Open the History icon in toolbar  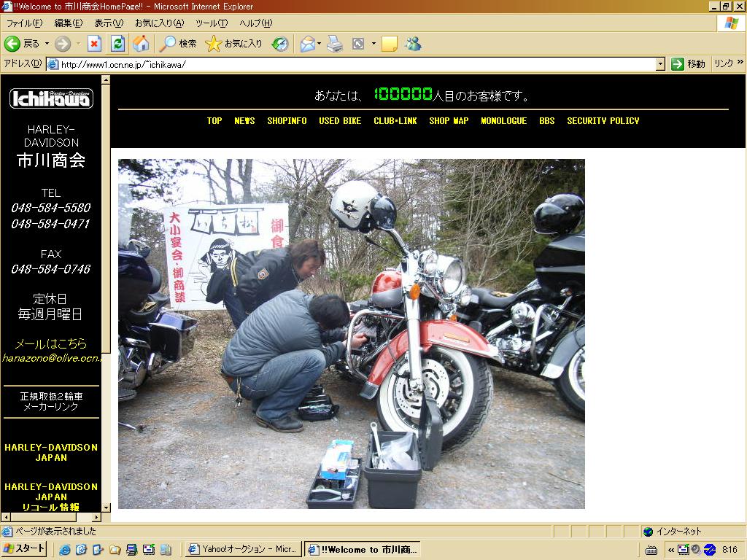point(280,44)
